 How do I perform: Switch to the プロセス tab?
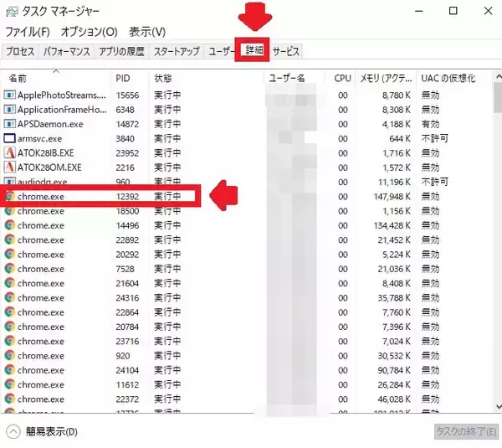click(20, 51)
